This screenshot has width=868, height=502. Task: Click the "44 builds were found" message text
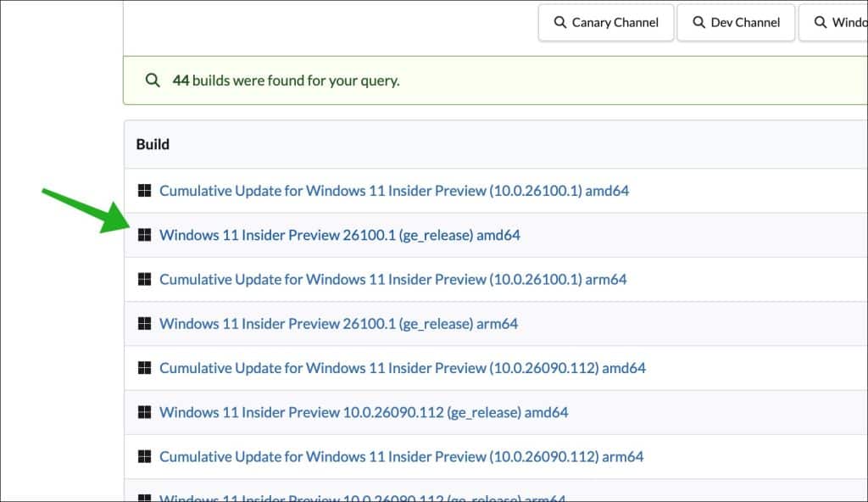(287, 81)
